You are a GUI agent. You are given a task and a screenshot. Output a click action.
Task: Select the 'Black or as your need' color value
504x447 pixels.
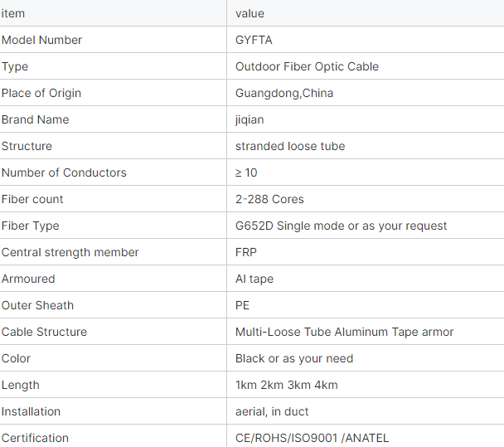(x=294, y=358)
